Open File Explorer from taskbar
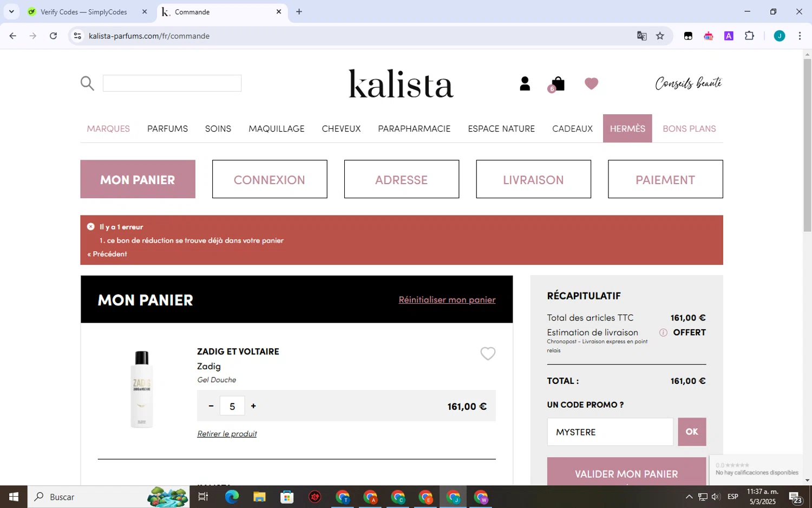The height and width of the screenshot is (508, 812). click(x=259, y=497)
